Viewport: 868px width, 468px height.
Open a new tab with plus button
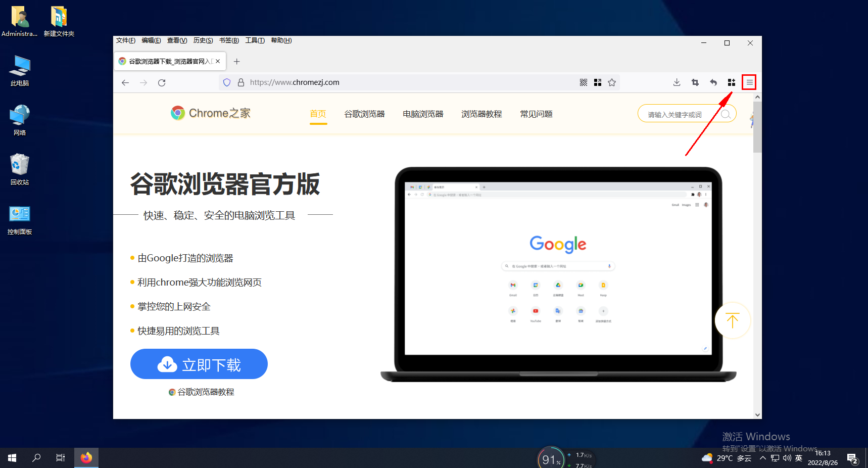click(236, 61)
